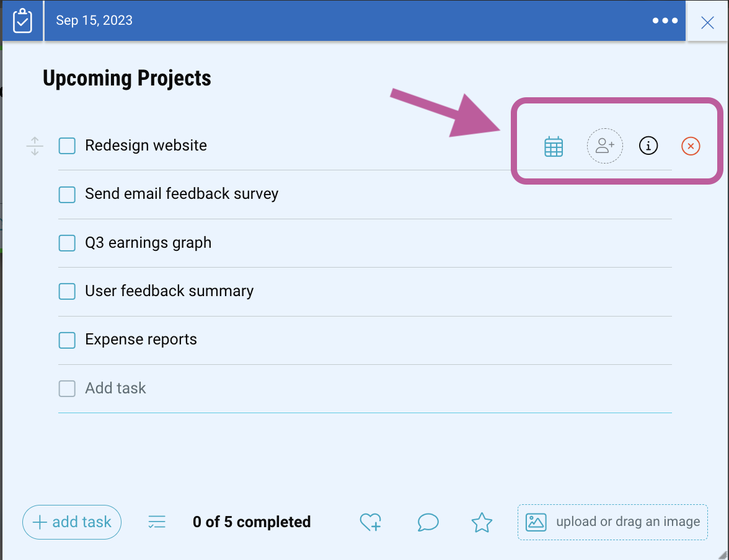This screenshot has width=729, height=560.
Task: Delete the Redesign website task
Action: [x=691, y=146]
